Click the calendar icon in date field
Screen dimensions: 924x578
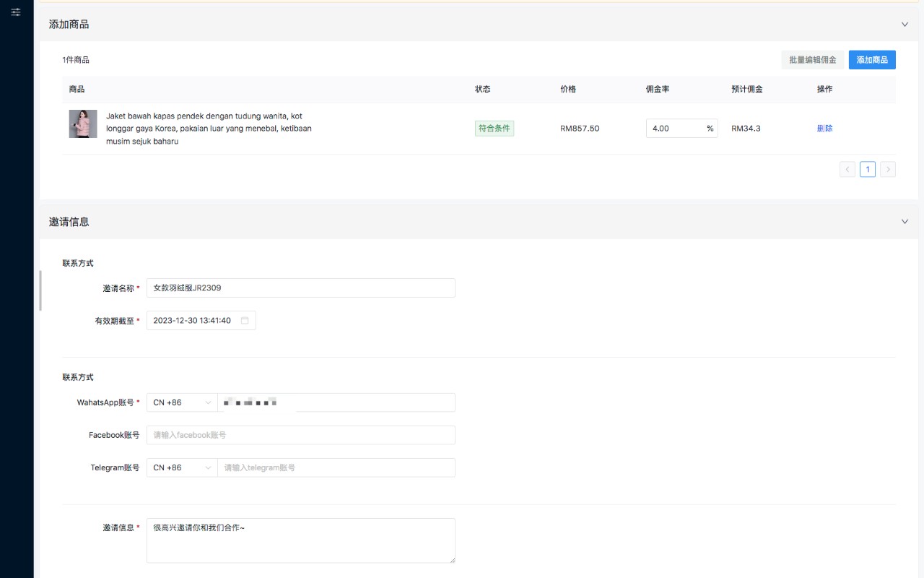pyautogui.click(x=245, y=321)
